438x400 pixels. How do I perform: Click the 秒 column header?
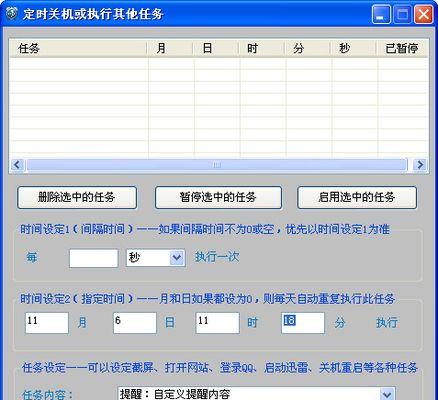tap(353, 48)
